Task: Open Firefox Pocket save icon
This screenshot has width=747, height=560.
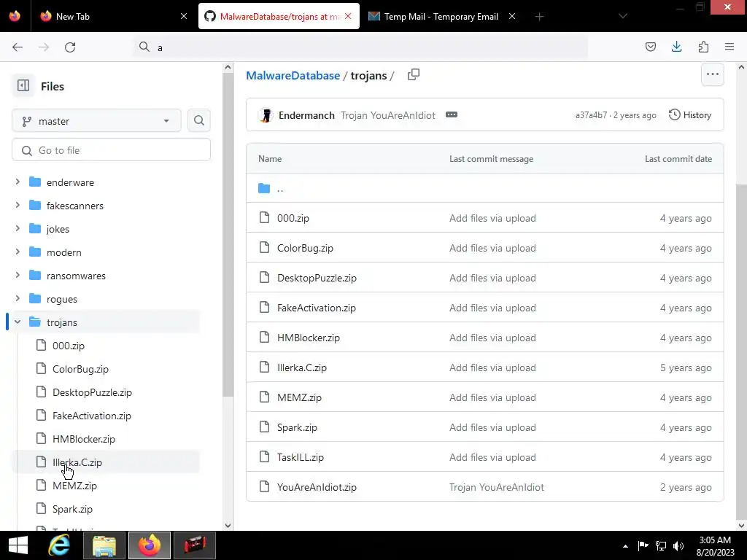Action: click(x=650, y=47)
